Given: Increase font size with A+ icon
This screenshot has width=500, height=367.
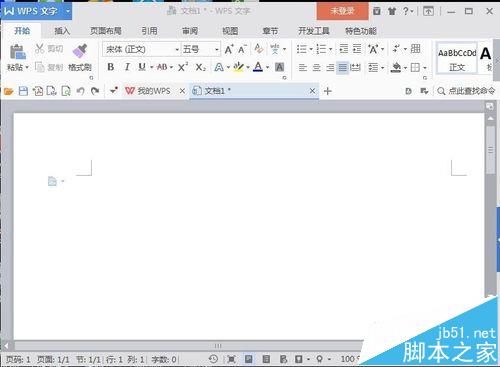Looking at the screenshot, I should [x=229, y=49].
